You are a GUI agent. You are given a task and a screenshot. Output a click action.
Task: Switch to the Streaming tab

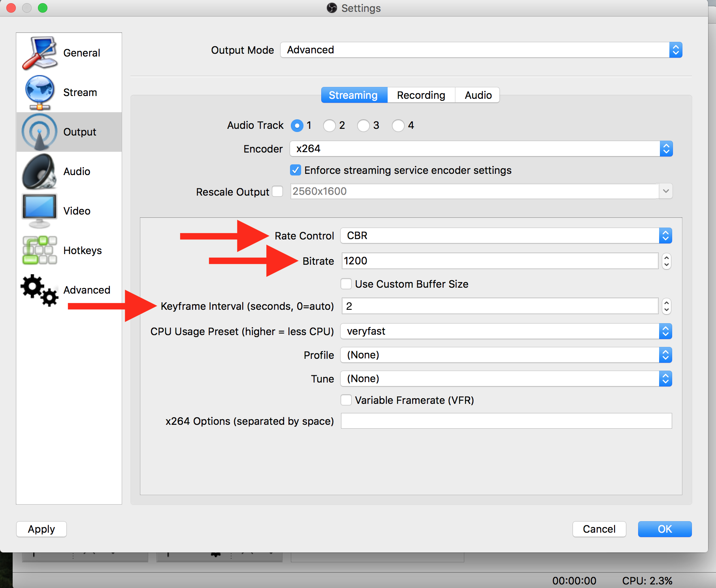[354, 95]
